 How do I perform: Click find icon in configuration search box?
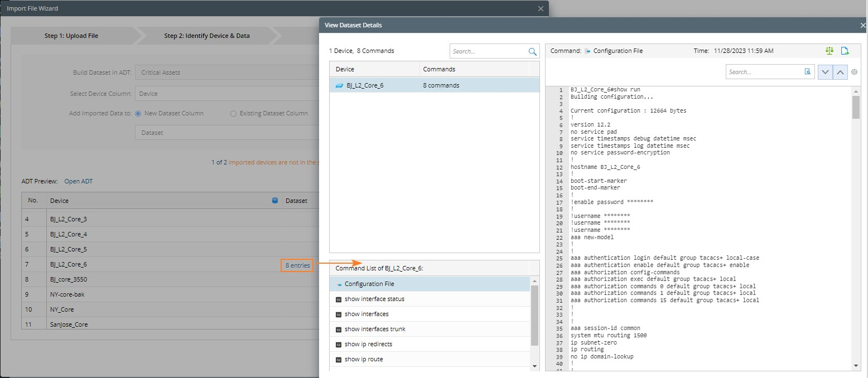[x=807, y=72]
